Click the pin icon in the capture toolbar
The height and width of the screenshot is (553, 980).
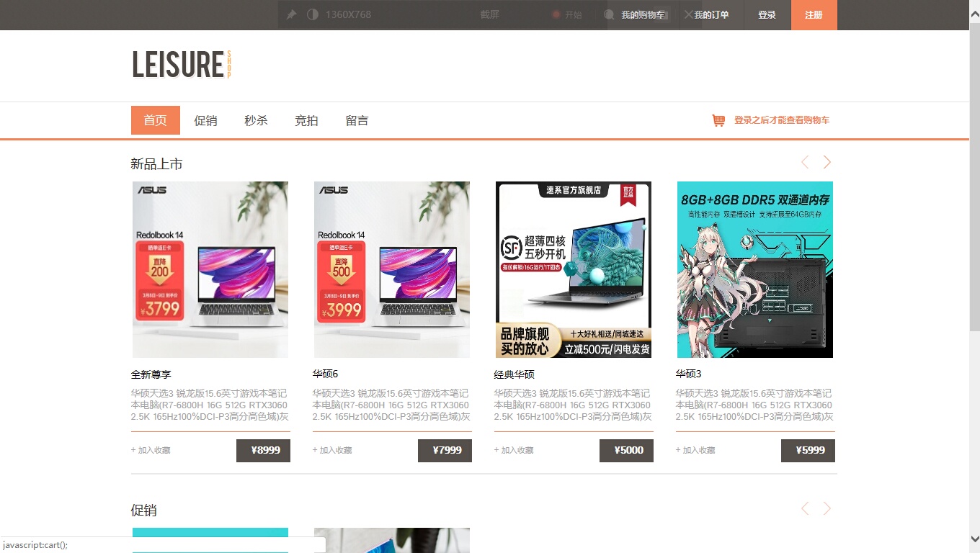click(x=291, y=14)
